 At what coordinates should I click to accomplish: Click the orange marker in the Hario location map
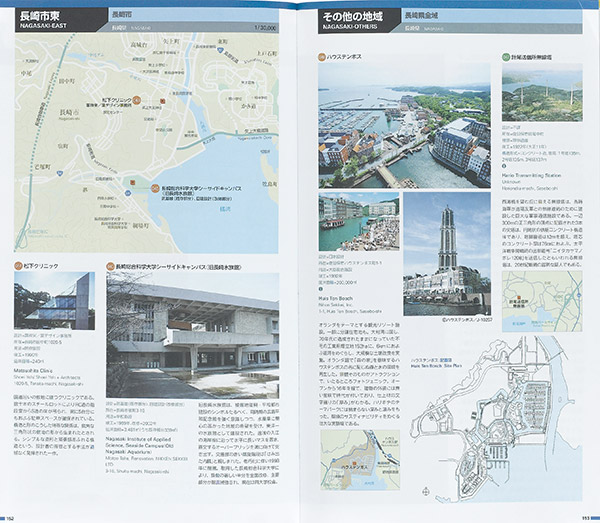(x=519, y=297)
